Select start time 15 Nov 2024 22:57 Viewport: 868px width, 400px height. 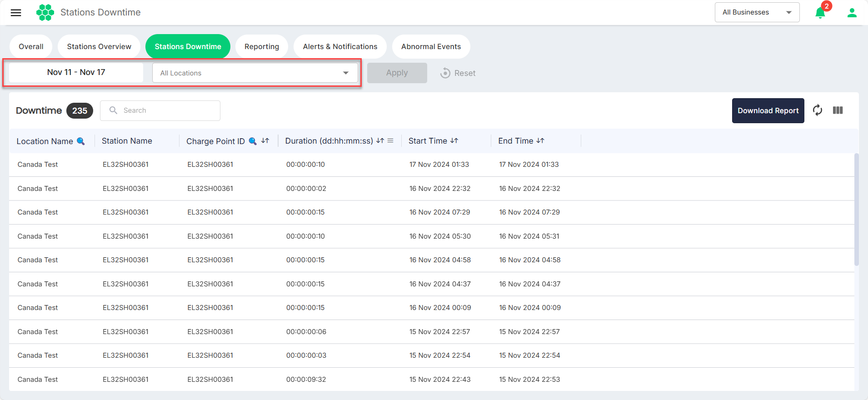(x=439, y=332)
